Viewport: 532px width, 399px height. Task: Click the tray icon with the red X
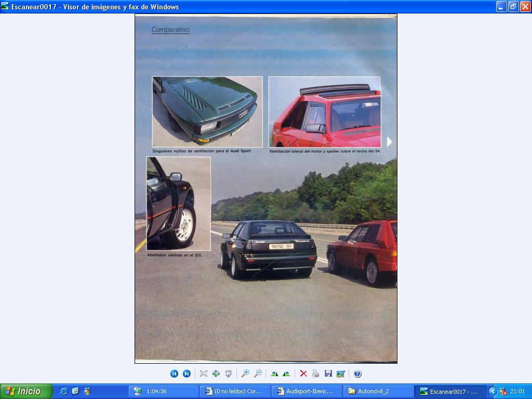click(x=503, y=392)
